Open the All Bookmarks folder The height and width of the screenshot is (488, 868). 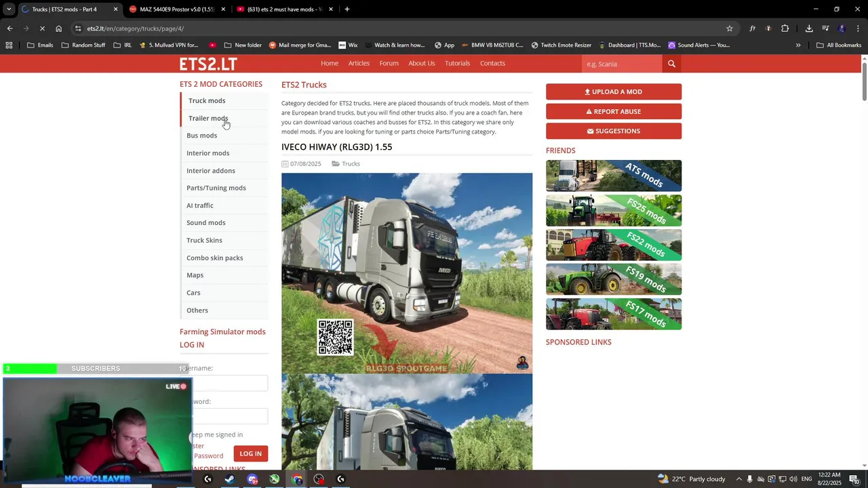[x=838, y=45]
